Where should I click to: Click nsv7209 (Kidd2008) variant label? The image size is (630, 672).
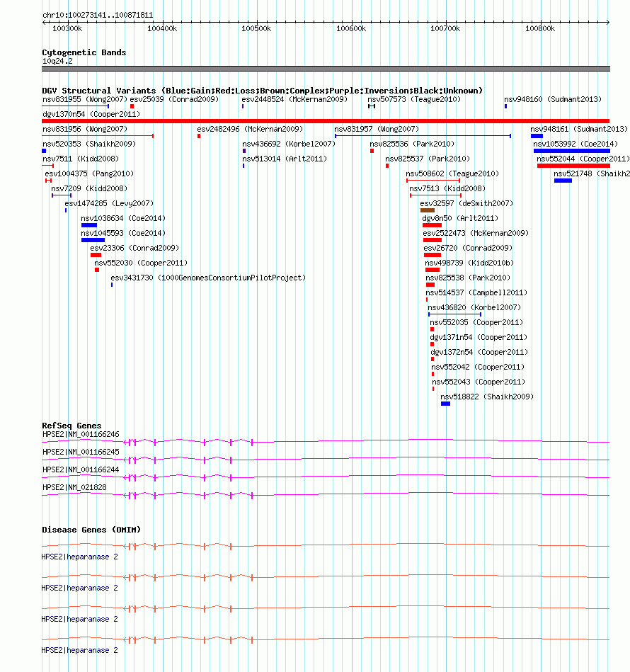(x=89, y=188)
